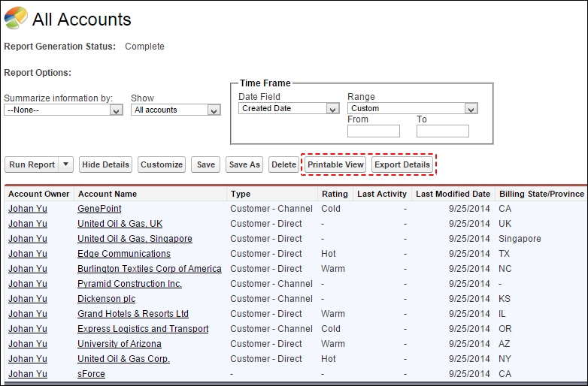The width and height of the screenshot is (588, 386).
Task: Delete the report using the Delete button
Action: [x=284, y=164]
